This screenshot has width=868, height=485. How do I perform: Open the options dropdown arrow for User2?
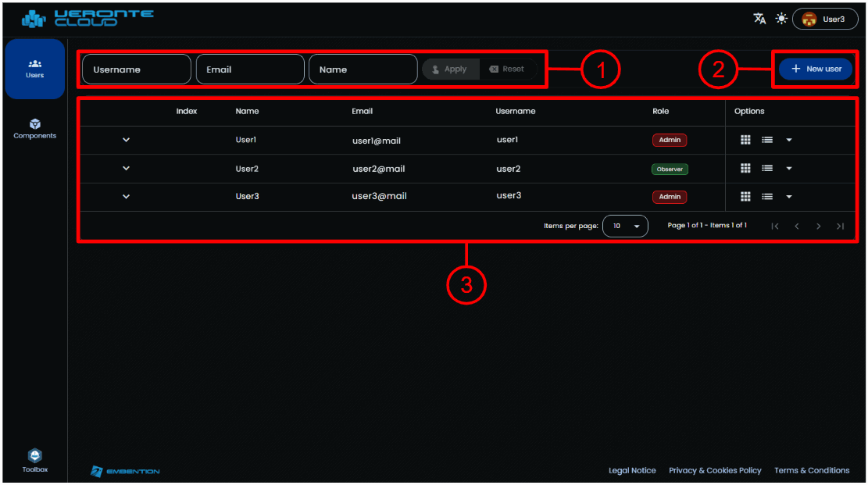(x=789, y=169)
